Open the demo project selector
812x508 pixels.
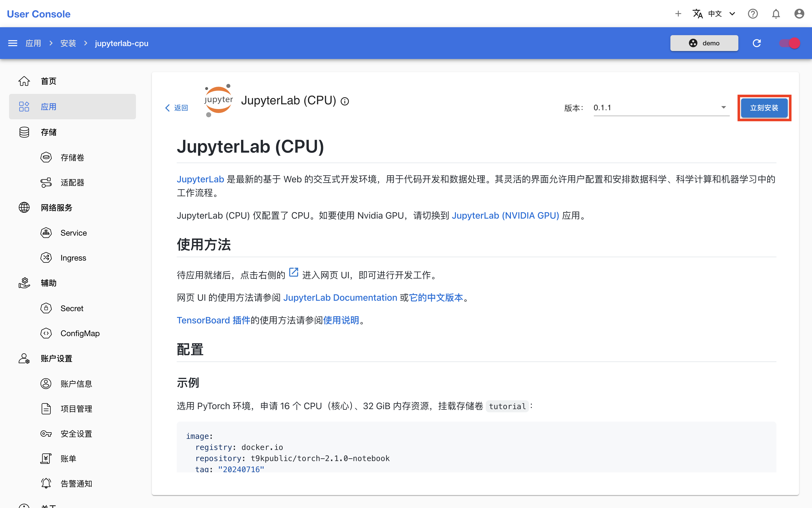[704, 43]
